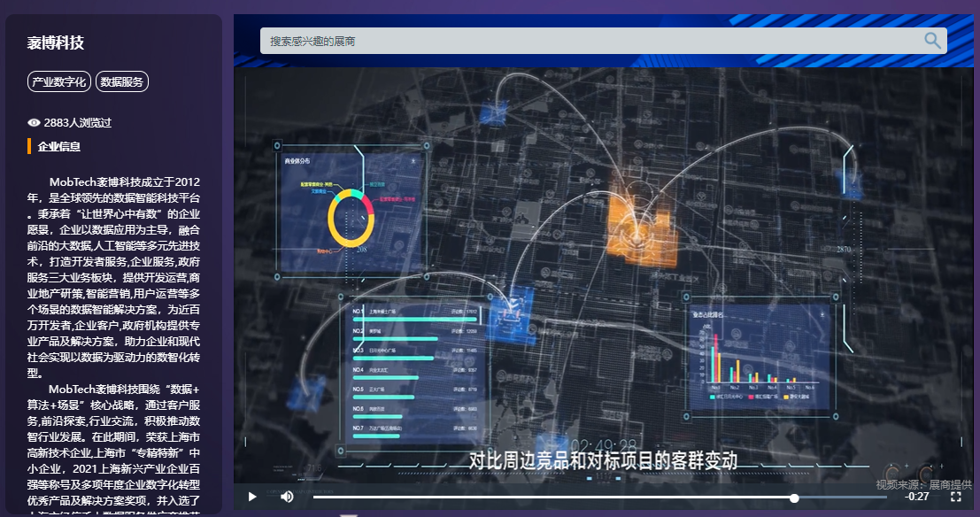This screenshot has width=980, height=517.
Task: Mute the video with speaker icon
Action: click(287, 497)
